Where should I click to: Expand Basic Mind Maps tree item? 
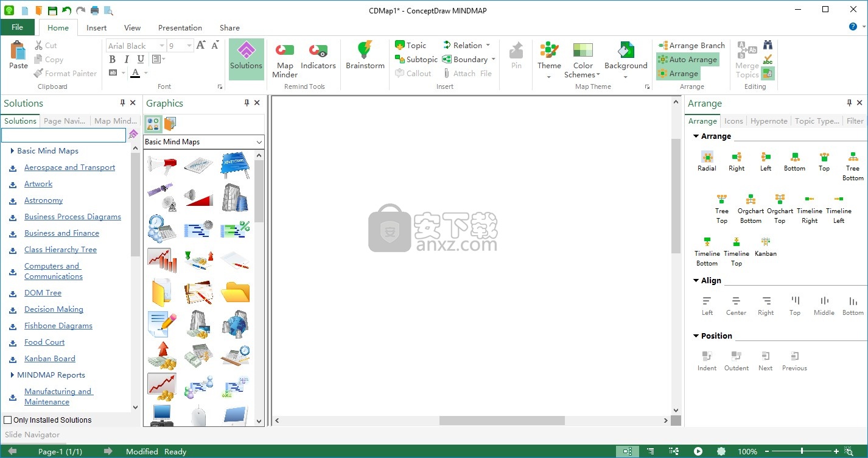(12, 150)
